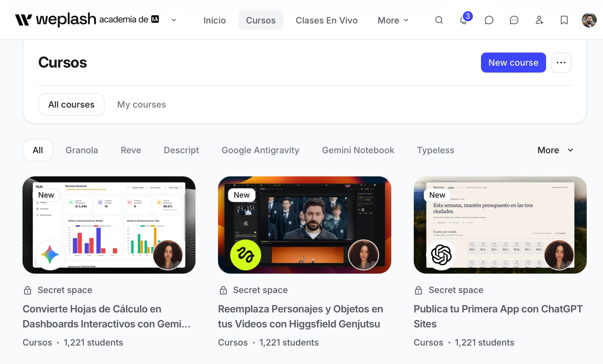The image size is (603, 364).
Task: Filter courses by Google Antigravity
Action: (x=260, y=150)
